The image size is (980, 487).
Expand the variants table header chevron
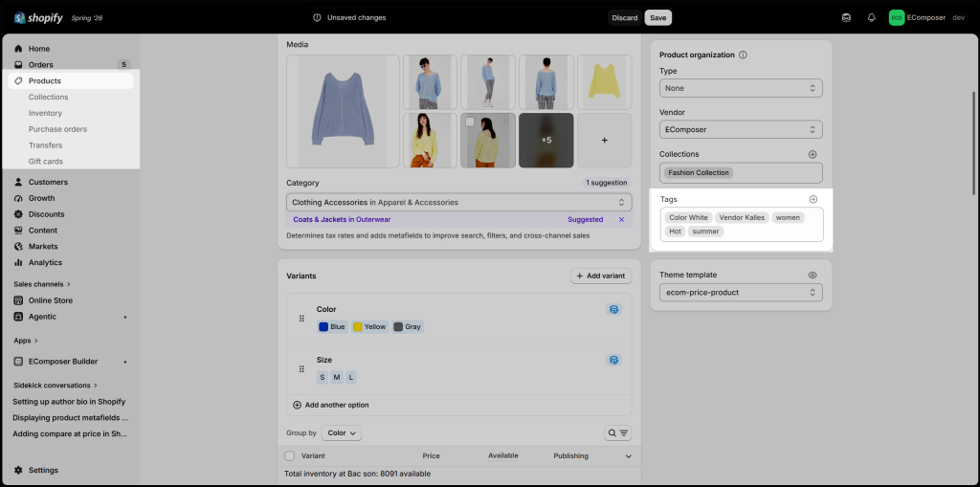[x=628, y=456]
